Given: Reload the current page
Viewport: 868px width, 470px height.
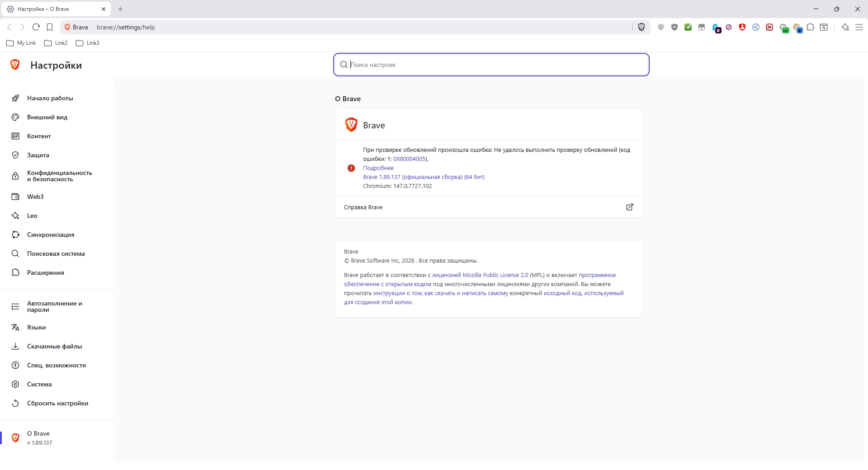Looking at the screenshot, I should point(36,27).
